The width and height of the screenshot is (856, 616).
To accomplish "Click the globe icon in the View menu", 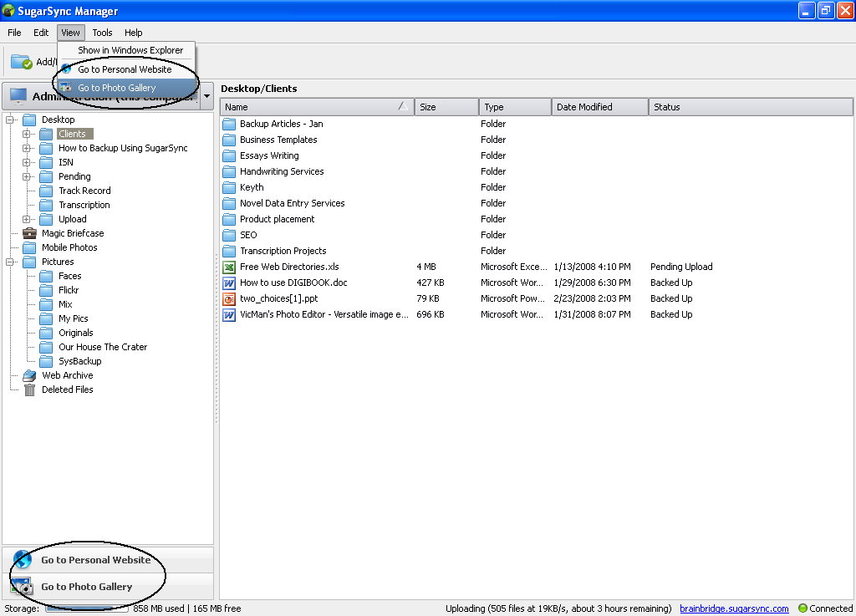I will click(66, 69).
